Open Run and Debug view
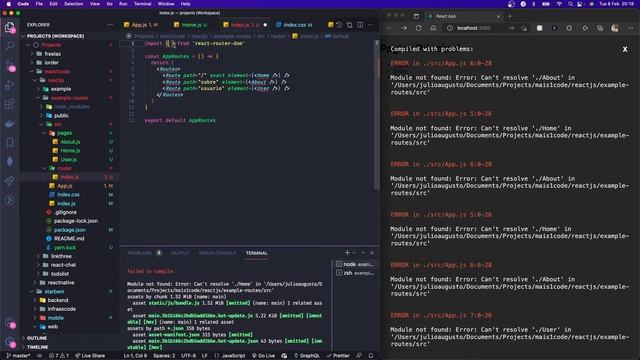This screenshot has height=360, width=640. click(x=9, y=85)
